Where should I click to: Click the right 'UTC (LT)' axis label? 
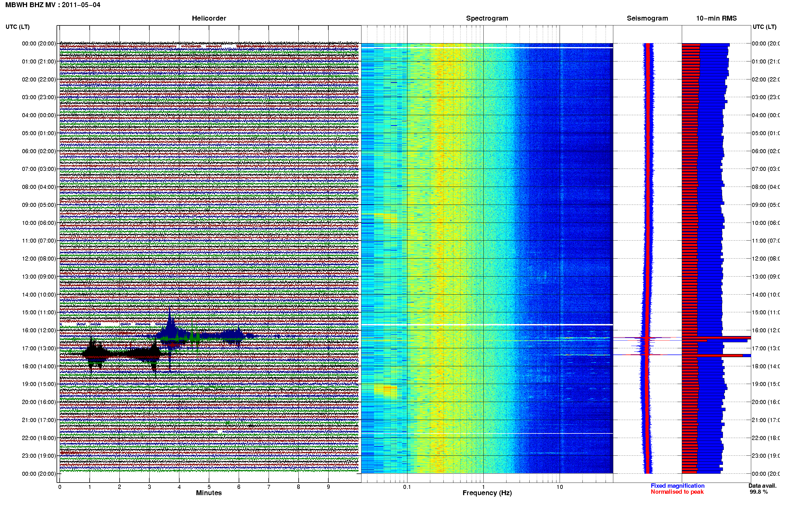(764, 27)
